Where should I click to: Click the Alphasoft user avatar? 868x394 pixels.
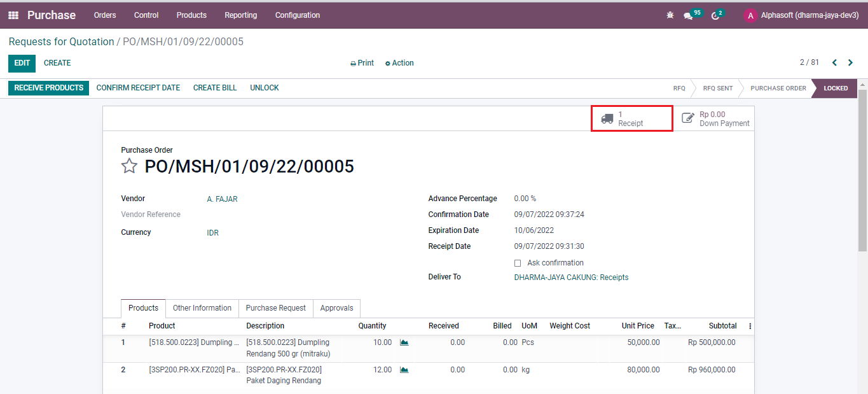[x=750, y=15]
